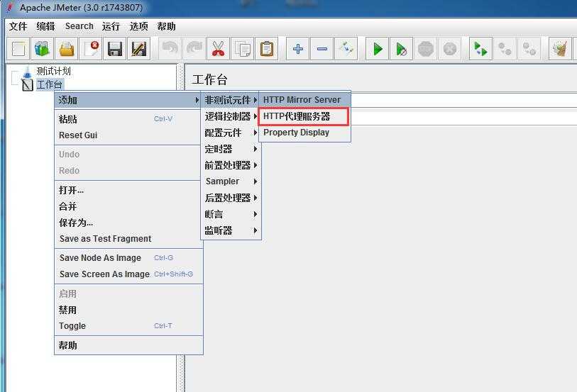Open the Search menu
Image resolution: width=577 pixels, height=392 pixels.
pyautogui.click(x=79, y=26)
